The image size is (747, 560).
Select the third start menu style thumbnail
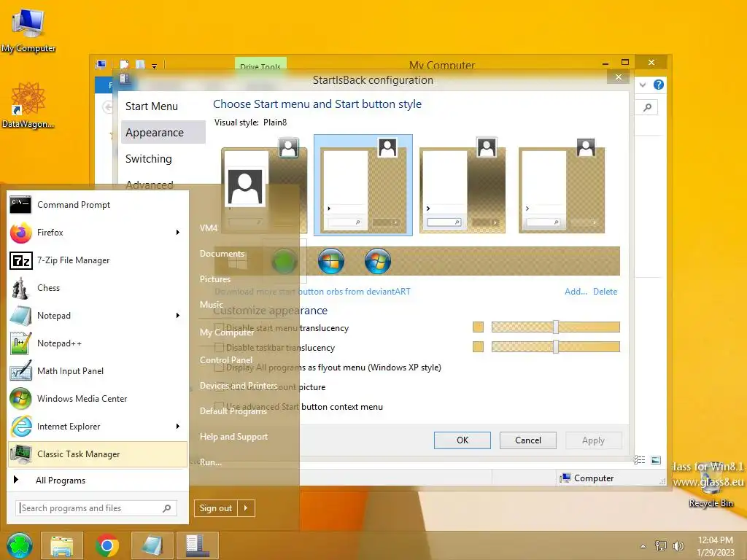click(462, 185)
